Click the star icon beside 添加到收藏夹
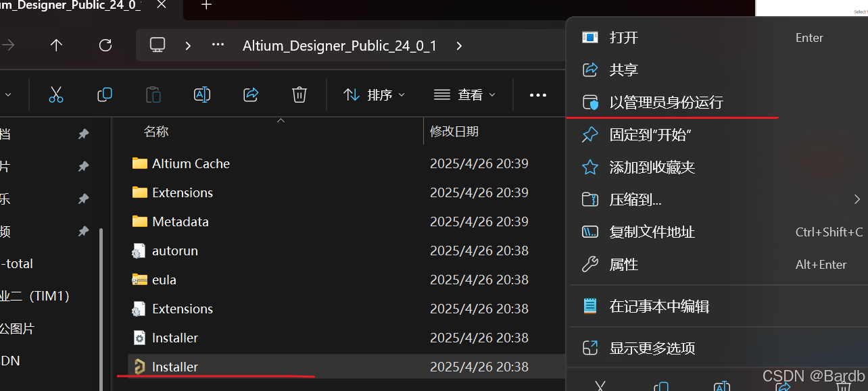The height and width of the screenshot is (391, 868). (590, 167)
